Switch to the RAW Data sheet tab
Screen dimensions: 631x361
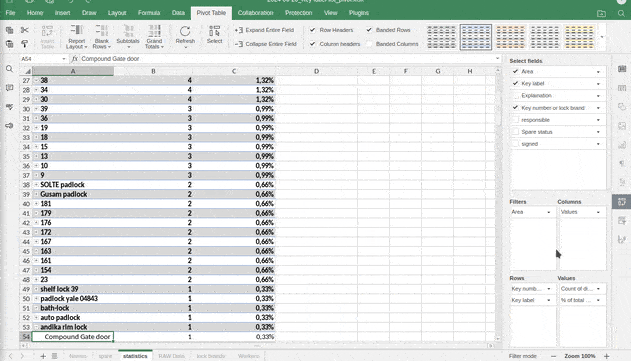171,356
